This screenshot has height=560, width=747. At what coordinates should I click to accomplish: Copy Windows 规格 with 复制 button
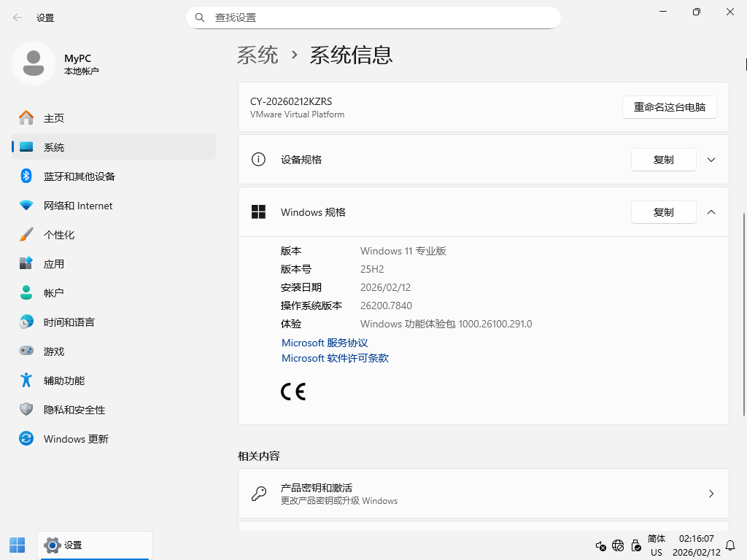663,212
